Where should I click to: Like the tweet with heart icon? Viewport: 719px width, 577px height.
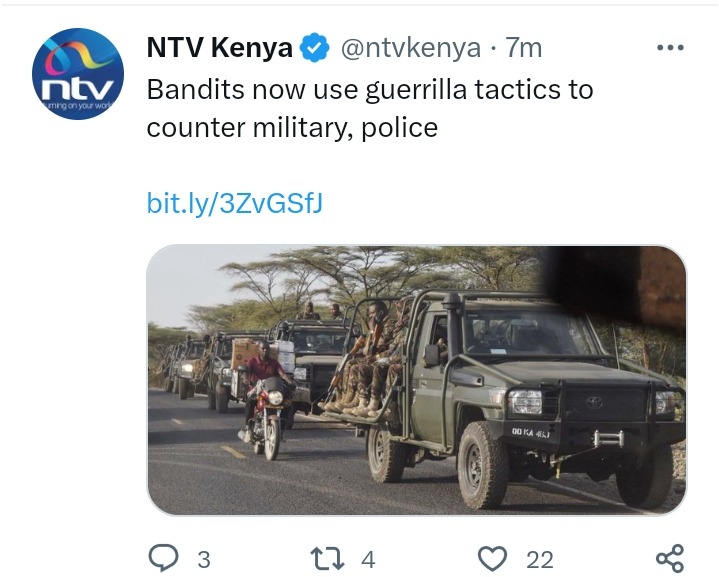coord(492,558)
